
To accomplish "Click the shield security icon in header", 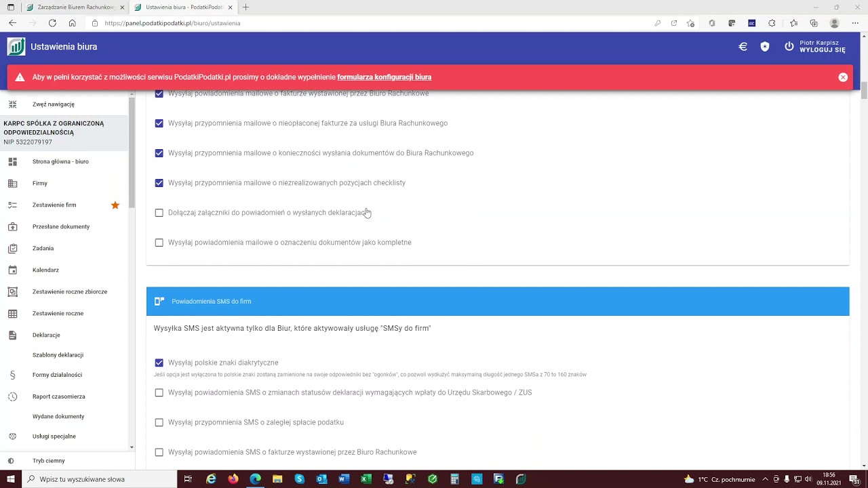I will tap(765, 47).
